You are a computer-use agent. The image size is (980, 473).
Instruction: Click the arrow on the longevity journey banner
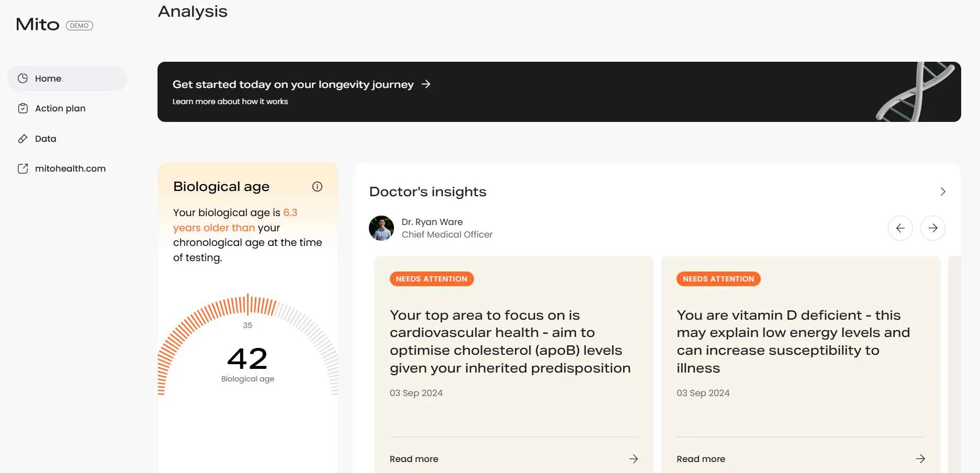(x=426, y=84)
